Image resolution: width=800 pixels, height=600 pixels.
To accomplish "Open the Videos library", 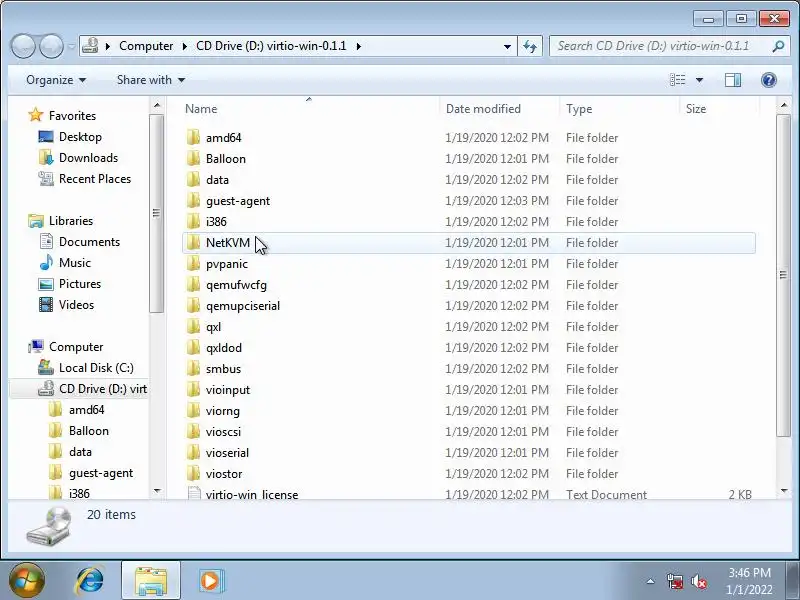I will point(77,305).
